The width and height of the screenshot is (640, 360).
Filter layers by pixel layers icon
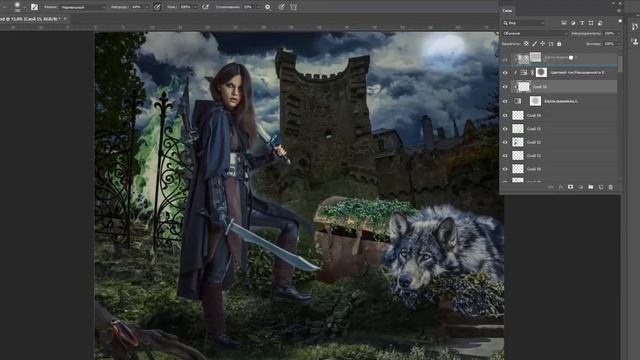(x=563, y=23)
